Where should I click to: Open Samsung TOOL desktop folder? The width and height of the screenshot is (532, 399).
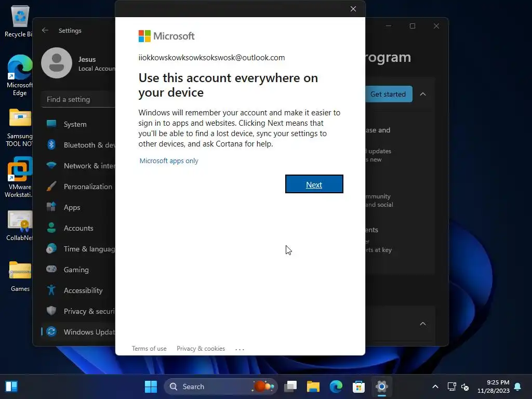(19, 128)
